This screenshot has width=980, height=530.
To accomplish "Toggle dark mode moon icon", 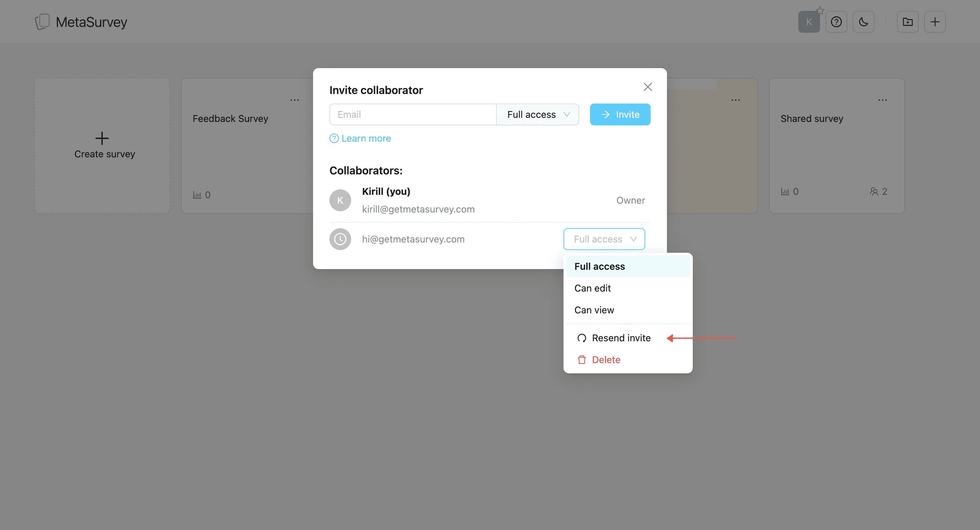I will [863, 22].
